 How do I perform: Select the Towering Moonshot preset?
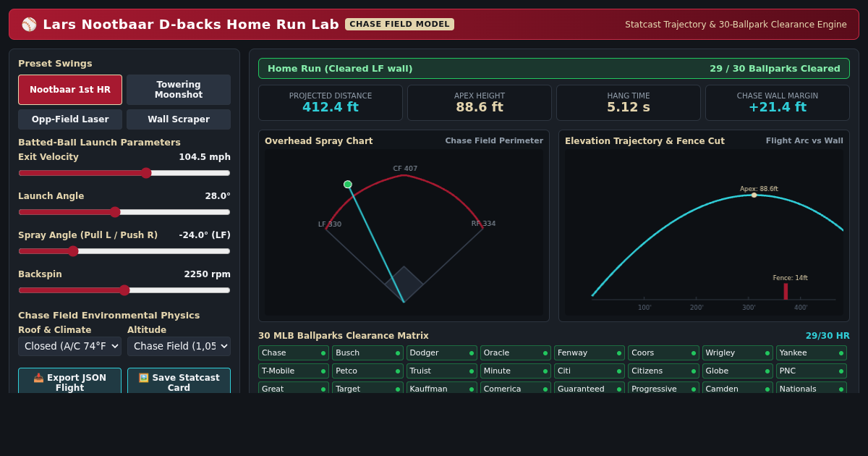coord(179,90)
